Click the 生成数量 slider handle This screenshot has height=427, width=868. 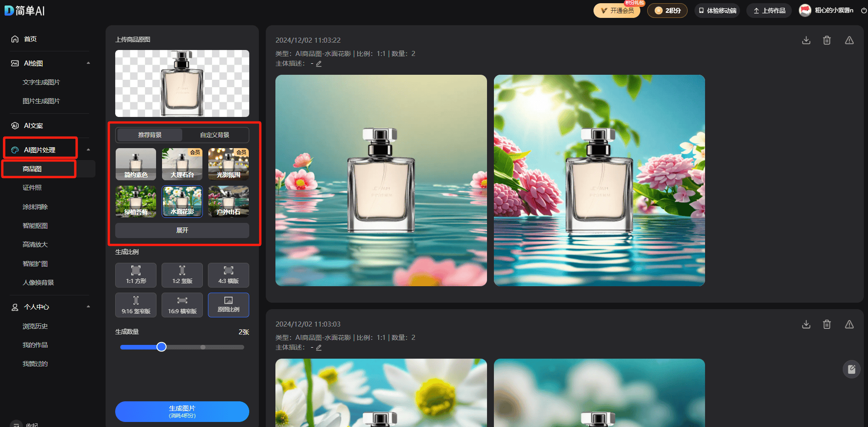point(161,347)
